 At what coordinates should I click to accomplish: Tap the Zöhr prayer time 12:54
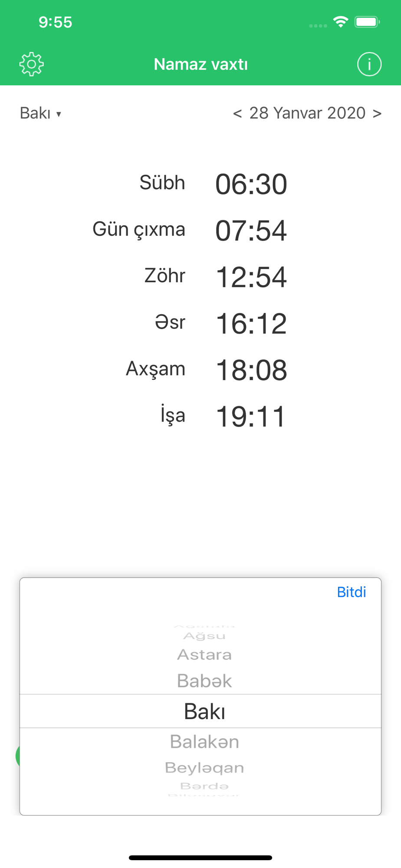[251, 277]
